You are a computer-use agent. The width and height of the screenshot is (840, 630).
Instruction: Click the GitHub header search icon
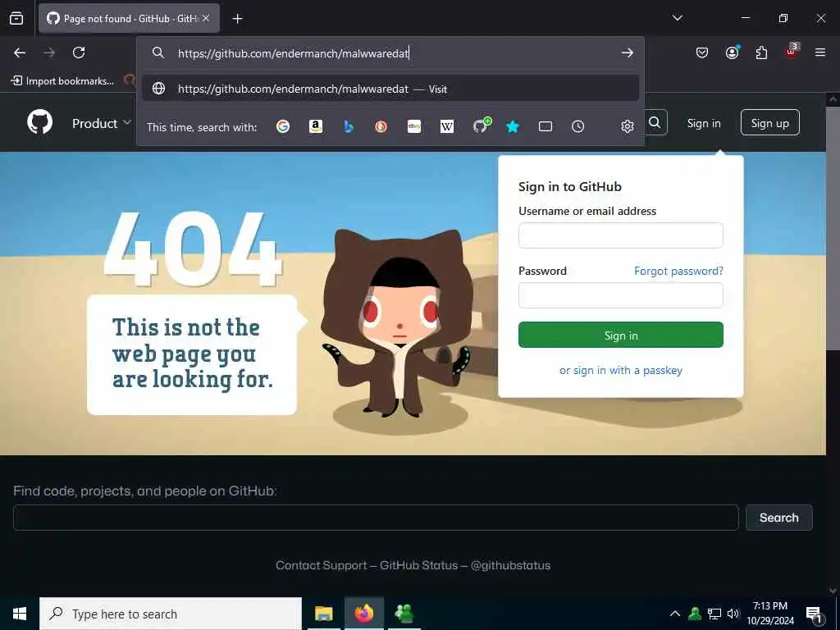[x=655, y=123]
